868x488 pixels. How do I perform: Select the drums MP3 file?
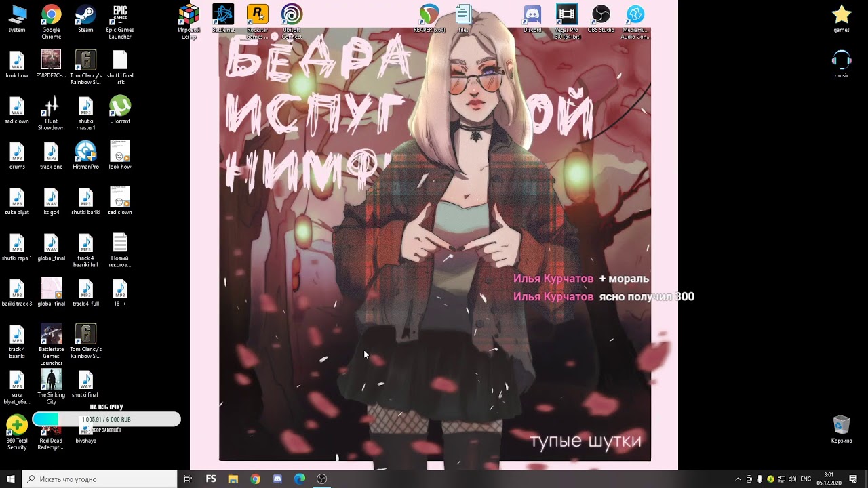point(17,156)
